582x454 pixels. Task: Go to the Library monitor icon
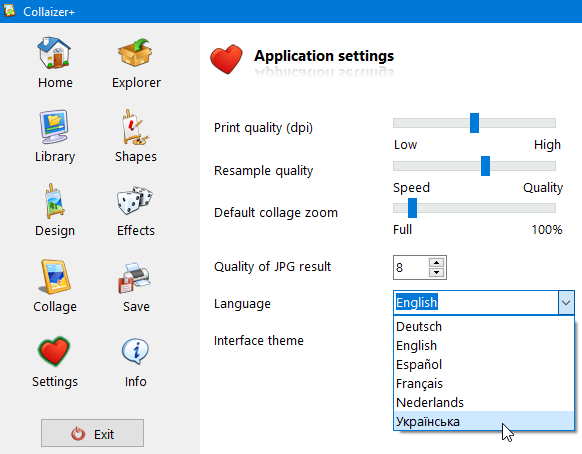point(54,127)
